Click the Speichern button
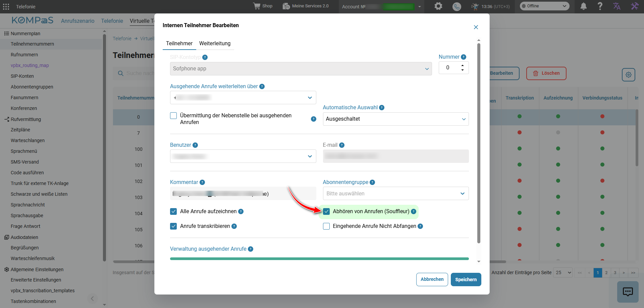 (466, 280)
